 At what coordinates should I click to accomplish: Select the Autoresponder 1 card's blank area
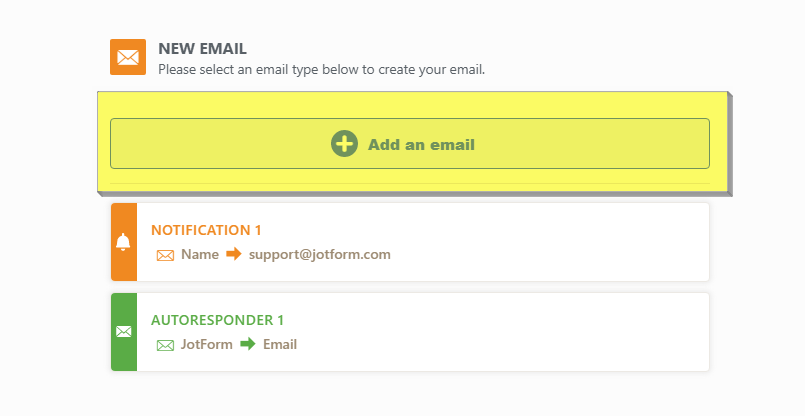(x=550, y=332)
